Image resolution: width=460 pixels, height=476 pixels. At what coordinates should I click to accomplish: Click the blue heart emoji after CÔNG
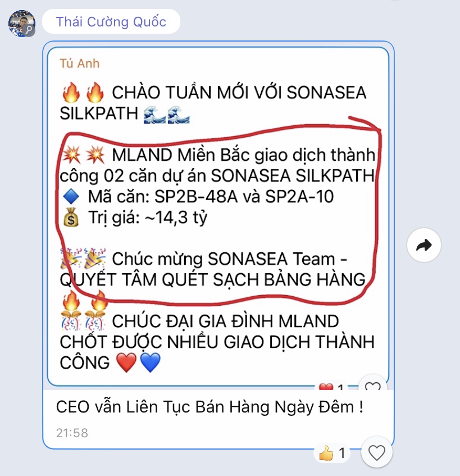[x=150, y=362]
